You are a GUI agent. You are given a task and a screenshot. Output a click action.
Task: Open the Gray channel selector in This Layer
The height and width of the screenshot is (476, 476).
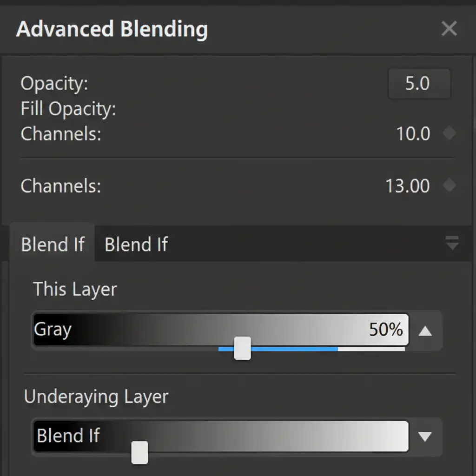(53, 330)
